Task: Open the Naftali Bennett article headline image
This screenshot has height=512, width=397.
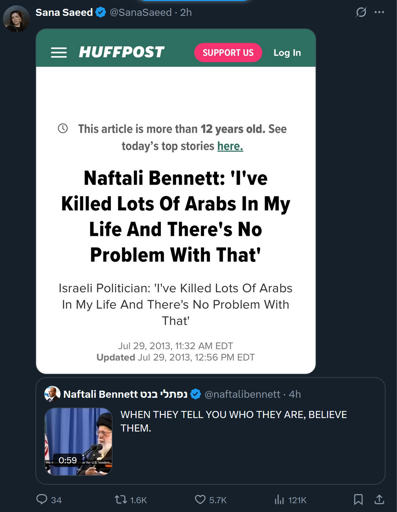Action: 176,201
